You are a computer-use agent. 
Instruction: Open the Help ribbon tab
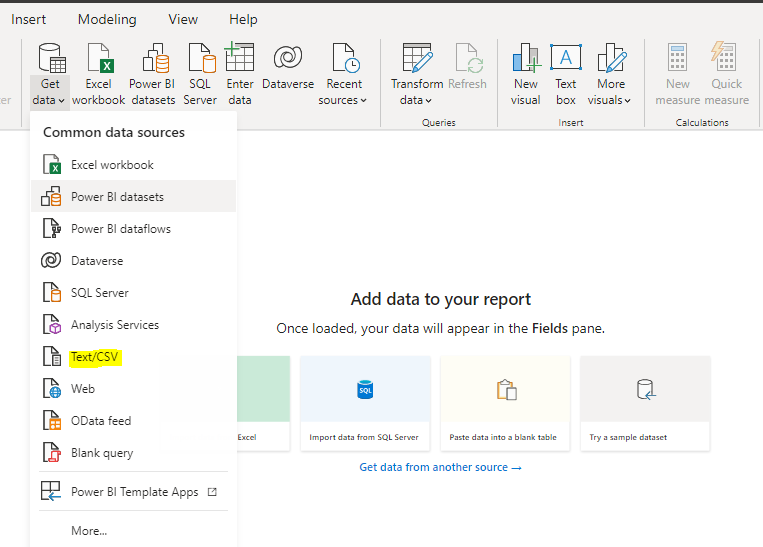[243, 19]
